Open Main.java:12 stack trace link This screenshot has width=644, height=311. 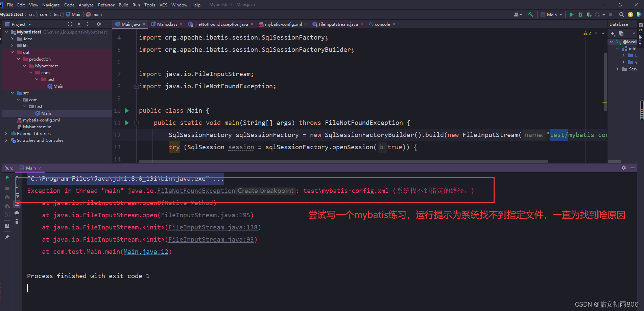[x=146, y=252]
